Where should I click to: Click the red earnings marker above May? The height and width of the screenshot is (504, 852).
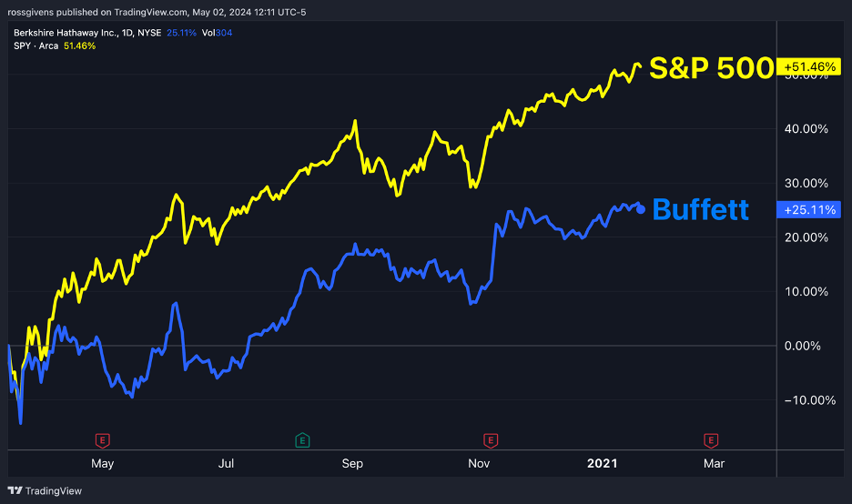103,440
